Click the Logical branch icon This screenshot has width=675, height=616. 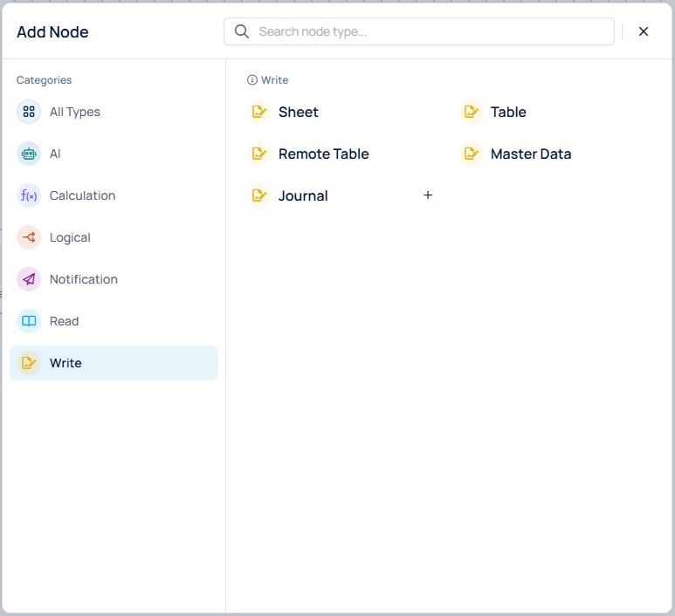point(29,237)
